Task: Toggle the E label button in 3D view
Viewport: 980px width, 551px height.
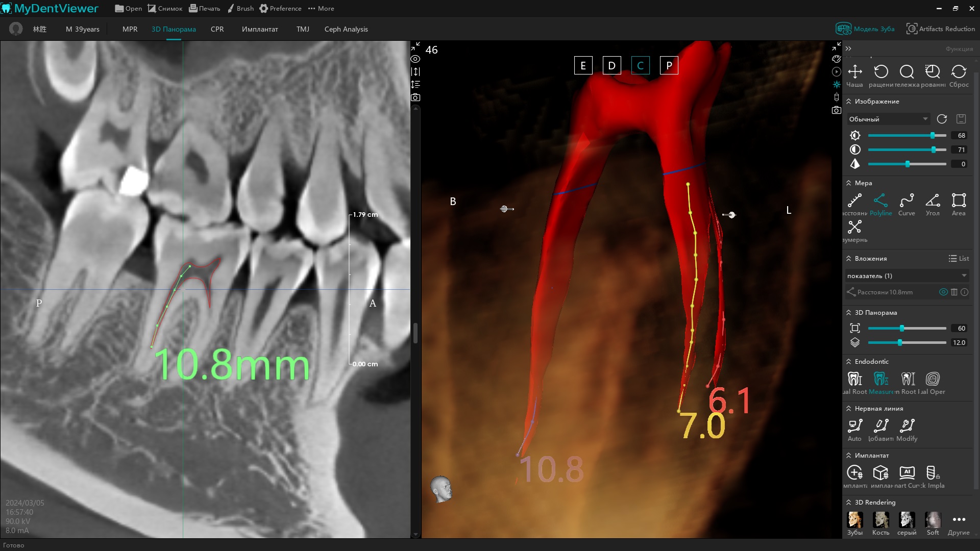Action: 583,65
